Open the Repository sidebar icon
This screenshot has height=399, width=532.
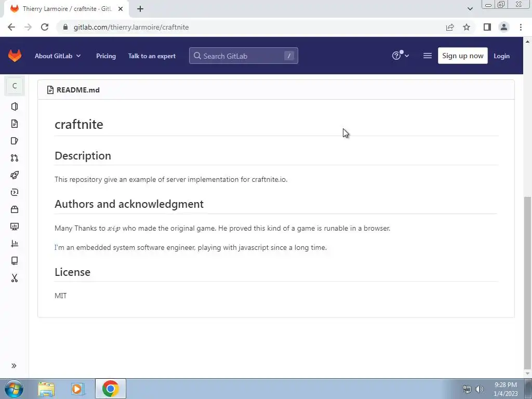pos(14,124)
